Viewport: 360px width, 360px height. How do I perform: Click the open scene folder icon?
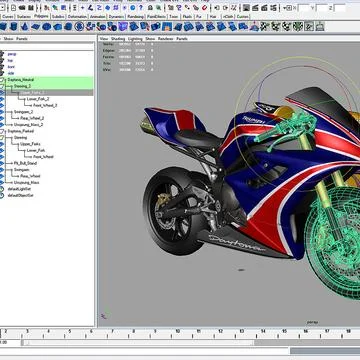[22, 7]
